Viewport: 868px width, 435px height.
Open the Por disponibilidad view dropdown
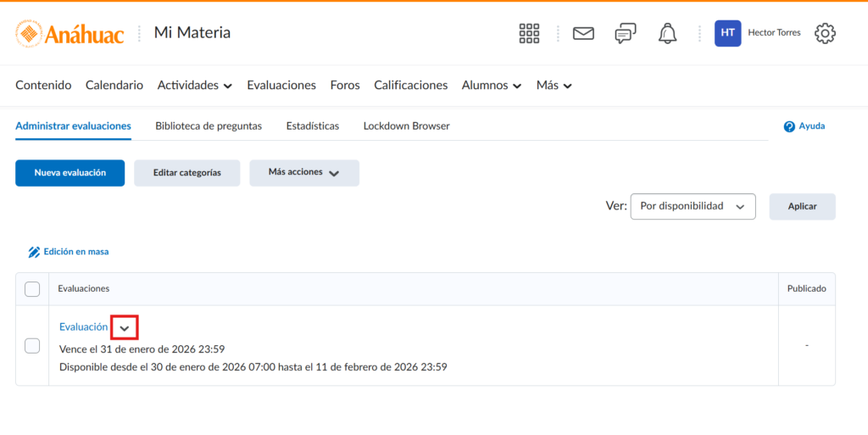[x=693, y=206]
